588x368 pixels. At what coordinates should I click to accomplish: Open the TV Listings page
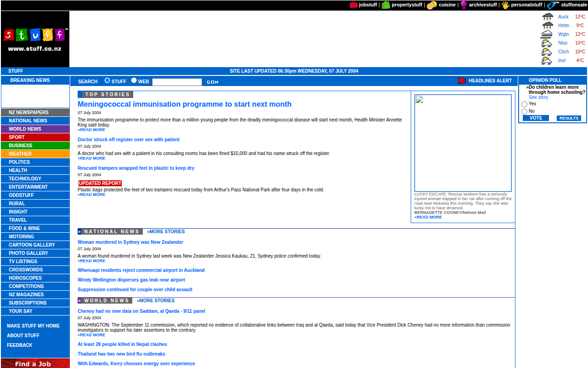tap(35, 261)
